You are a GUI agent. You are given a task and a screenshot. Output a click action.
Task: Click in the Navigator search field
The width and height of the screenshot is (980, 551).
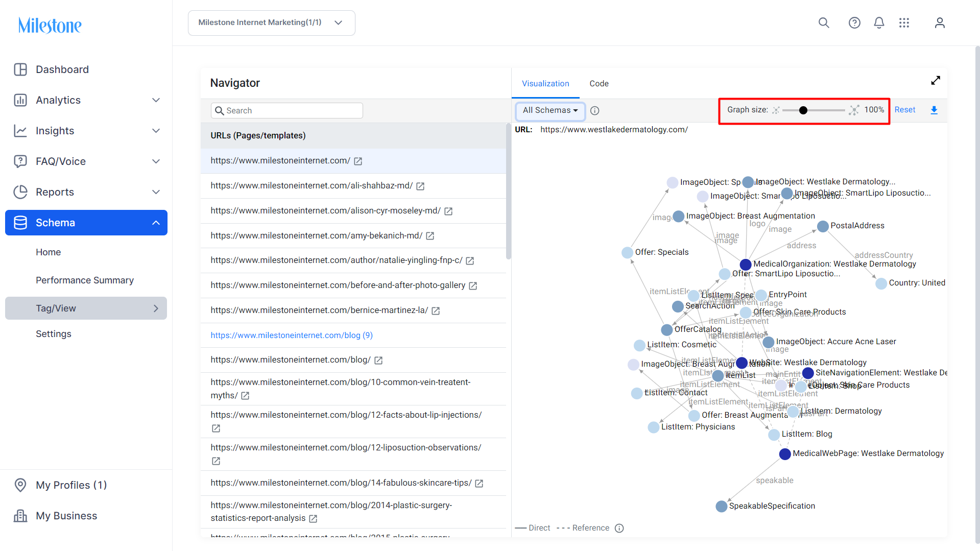pyautogui.click(x=287, y=111)
